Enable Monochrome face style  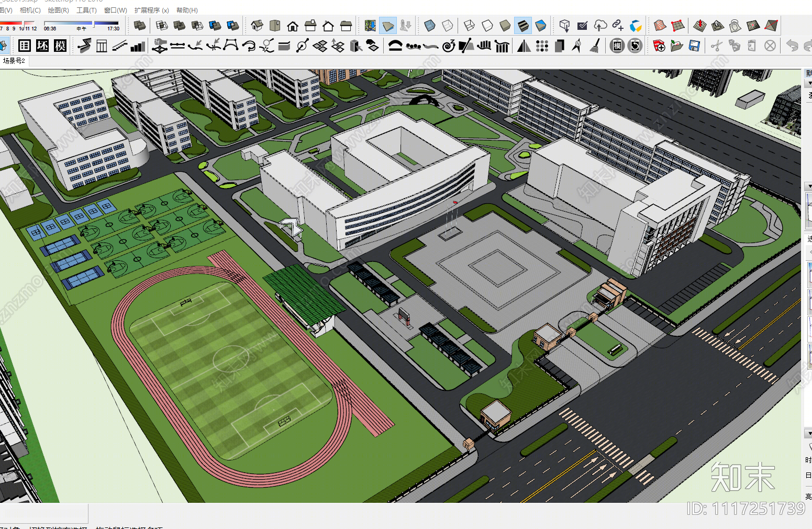(541, 25)
